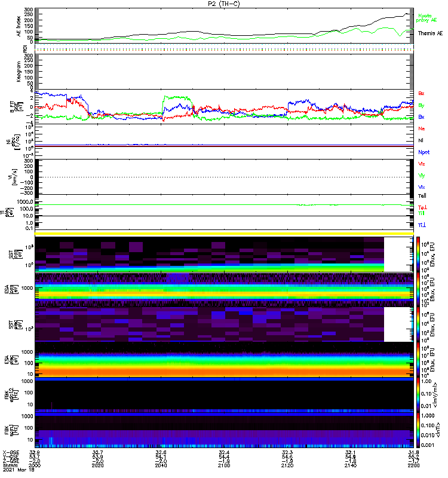Screen dimensions: 448x478
Task: Click the Ne density legend label
Action: pyautogui.click(x=422, y=128)
